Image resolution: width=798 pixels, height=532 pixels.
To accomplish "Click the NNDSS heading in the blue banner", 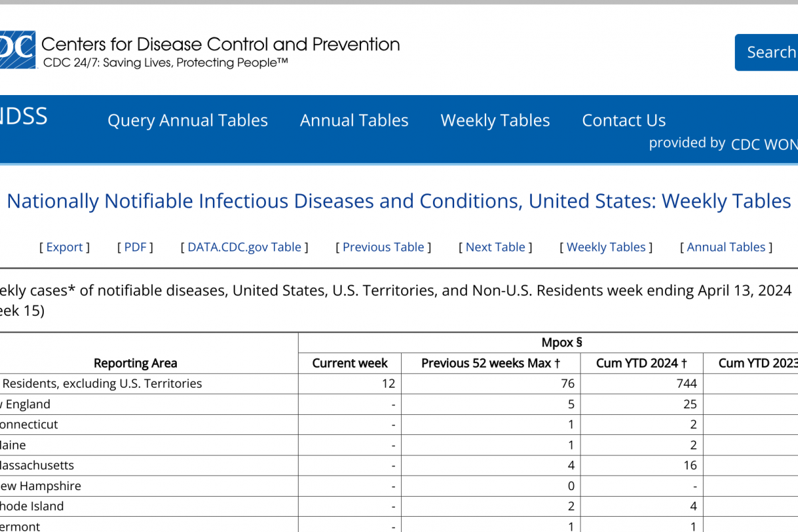I will [23, 116].
